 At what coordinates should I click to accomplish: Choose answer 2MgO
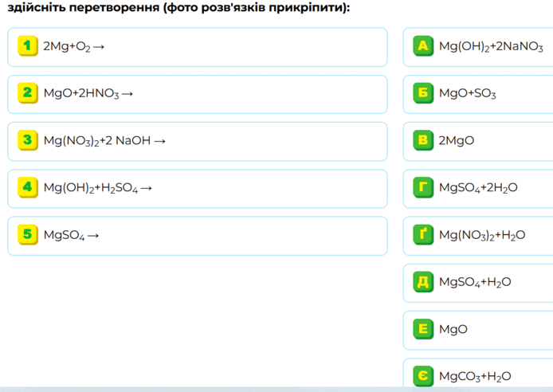point(478,142)
